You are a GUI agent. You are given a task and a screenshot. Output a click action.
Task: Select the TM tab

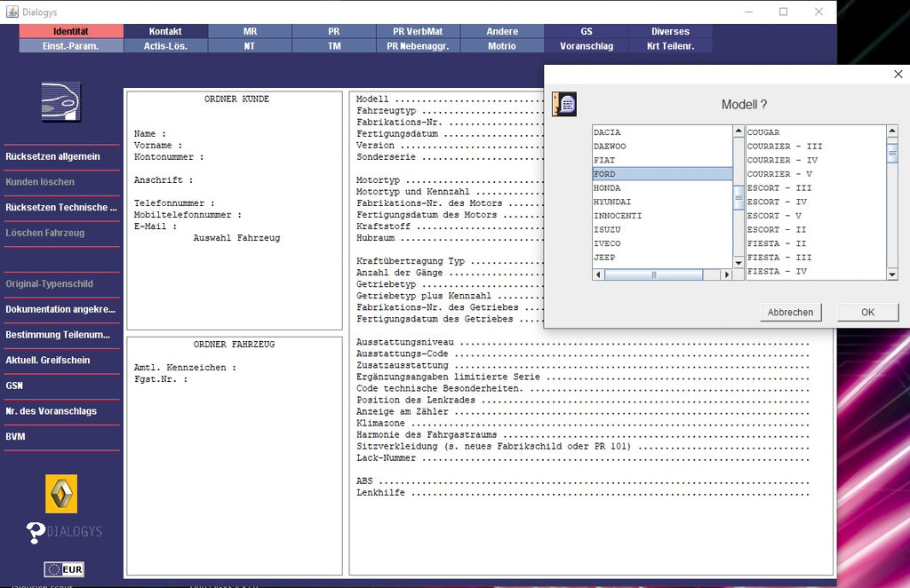pos(334,46)
